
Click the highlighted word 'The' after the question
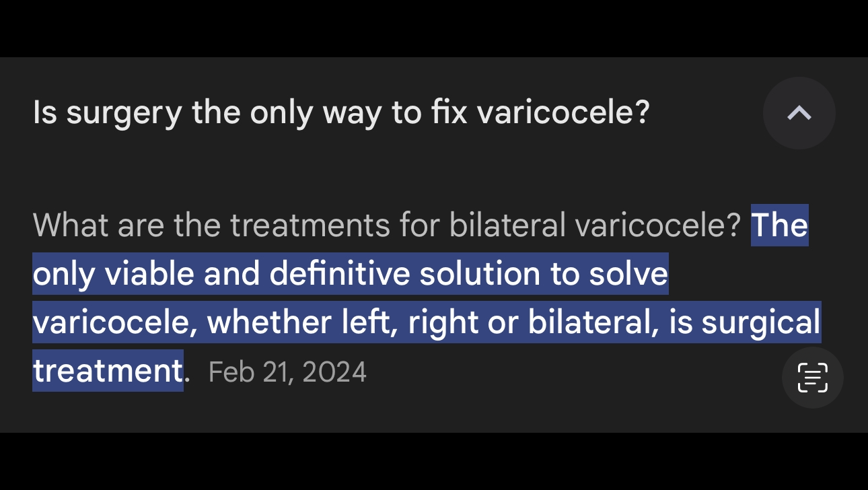[x=779, y=225]
